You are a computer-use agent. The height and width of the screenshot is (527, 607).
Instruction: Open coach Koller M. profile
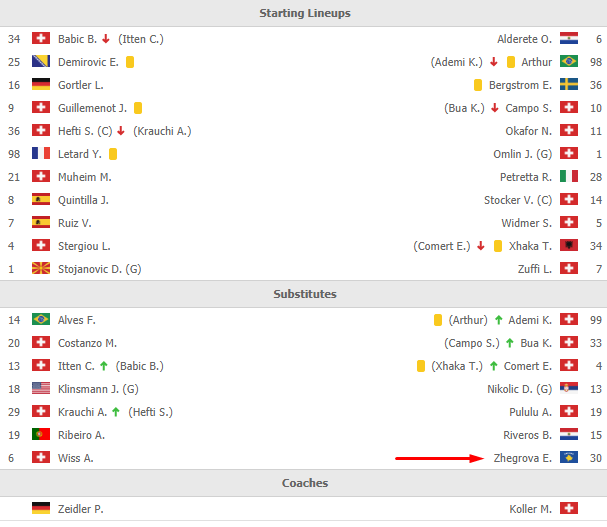pyautogui.click(x=530, y=509)
